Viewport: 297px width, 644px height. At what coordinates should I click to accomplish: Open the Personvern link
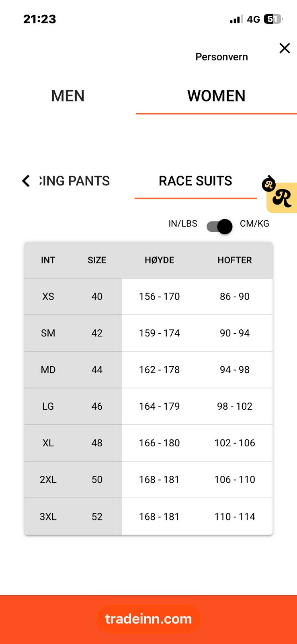click(221, 57)
